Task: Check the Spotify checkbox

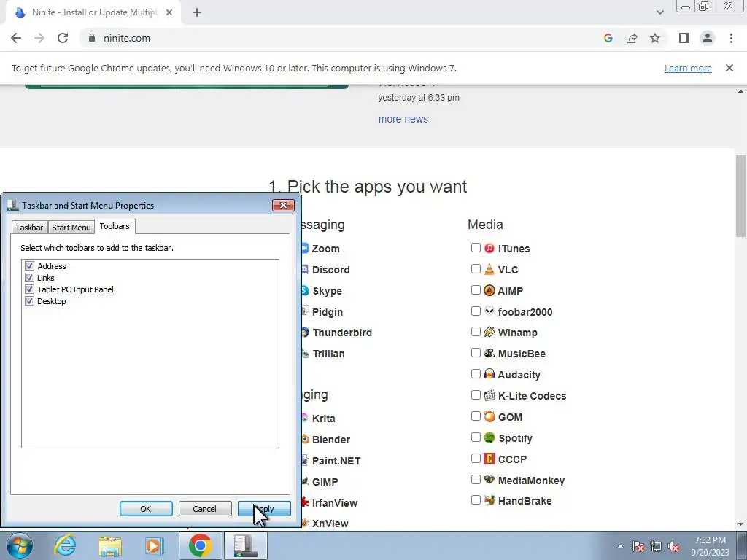Action: pos(476,437)
